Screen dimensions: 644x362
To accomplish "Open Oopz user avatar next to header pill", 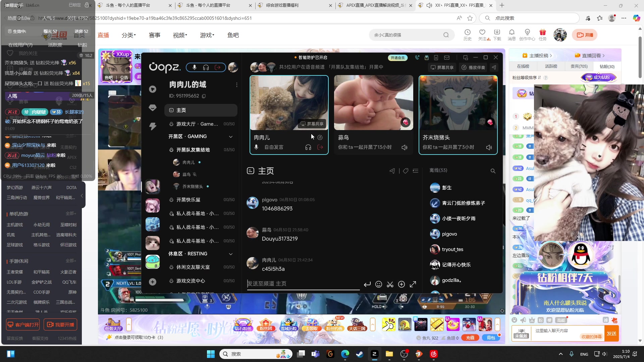I will pyautogui.click(x=233, y=67).
